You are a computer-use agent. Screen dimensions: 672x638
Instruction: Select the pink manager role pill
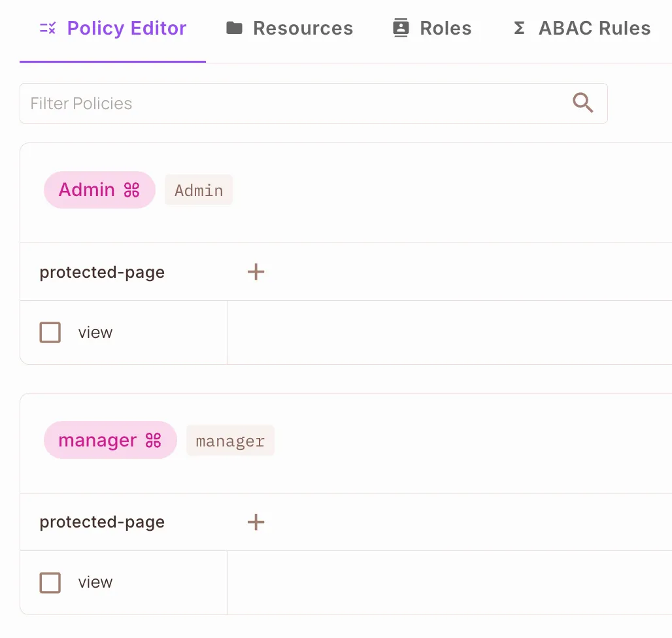pyautogui.click(x=97, y=441)
